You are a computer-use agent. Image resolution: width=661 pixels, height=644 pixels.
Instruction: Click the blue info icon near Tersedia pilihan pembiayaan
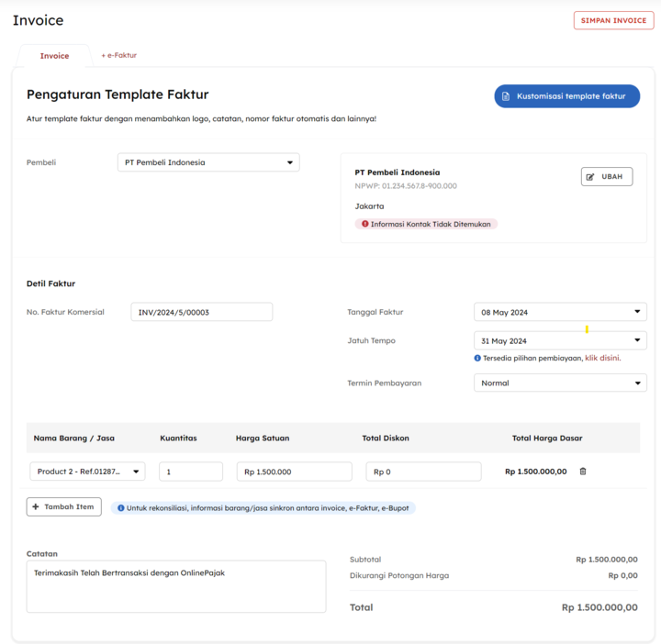(x=477, y=358)
